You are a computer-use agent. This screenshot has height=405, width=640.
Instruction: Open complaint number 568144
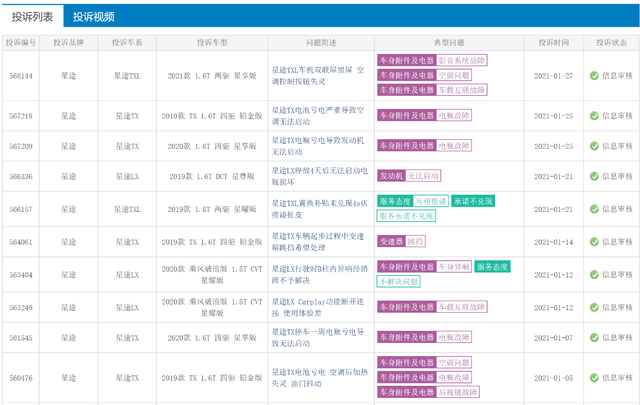point(21,76)
